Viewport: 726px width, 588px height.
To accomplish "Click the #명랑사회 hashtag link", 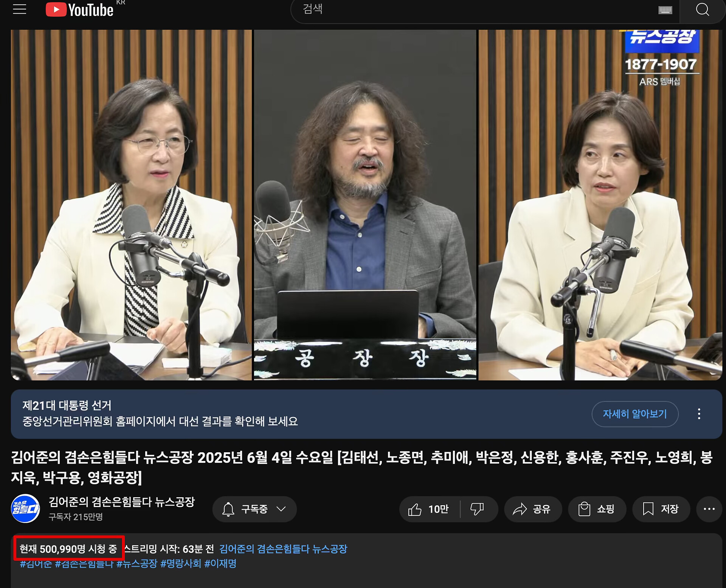I will coord(180,563).
